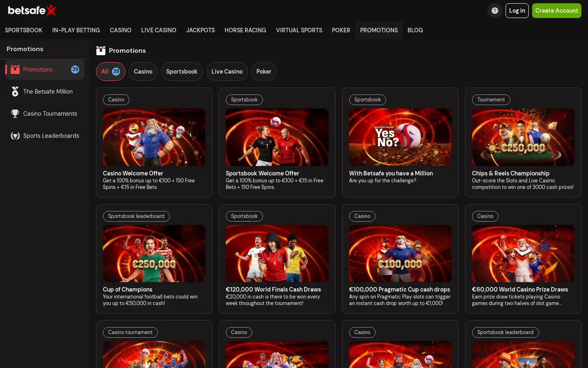
Task: Click €120,000 World Finals Cash Draws title
Action: click(x=273, y=289)
